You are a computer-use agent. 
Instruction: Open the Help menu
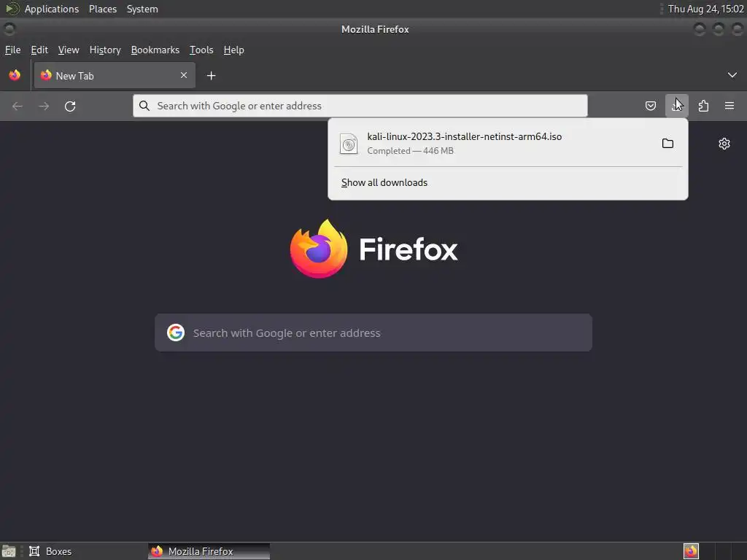pos(234,50)
